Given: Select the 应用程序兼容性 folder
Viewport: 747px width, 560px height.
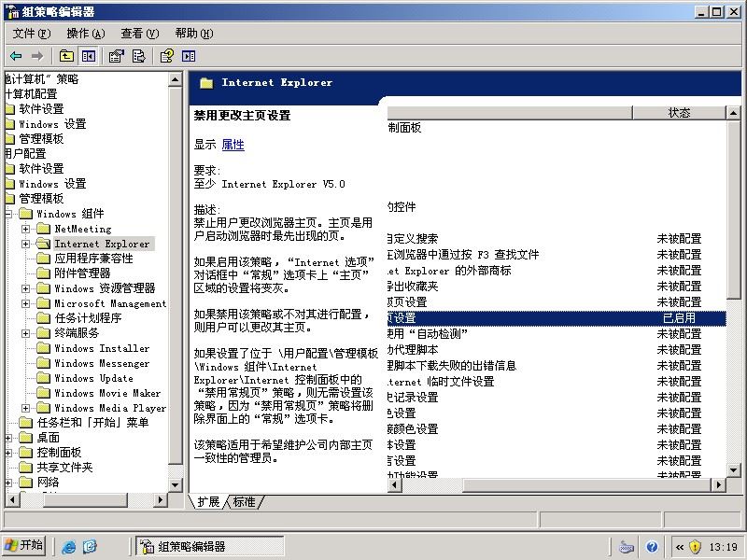Looking at the screenshot, I should pos(85,259).
